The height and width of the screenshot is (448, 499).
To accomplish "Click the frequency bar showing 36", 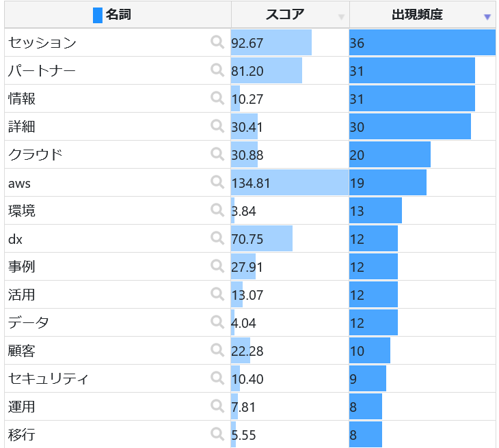I will click(422, 42).
